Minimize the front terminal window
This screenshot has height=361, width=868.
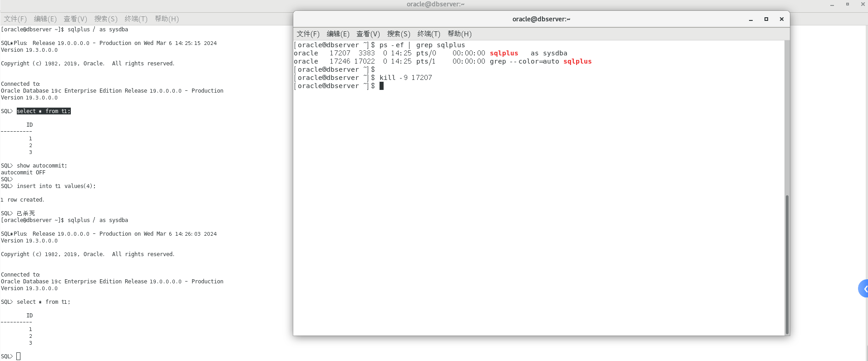click(x=751, y=19)
